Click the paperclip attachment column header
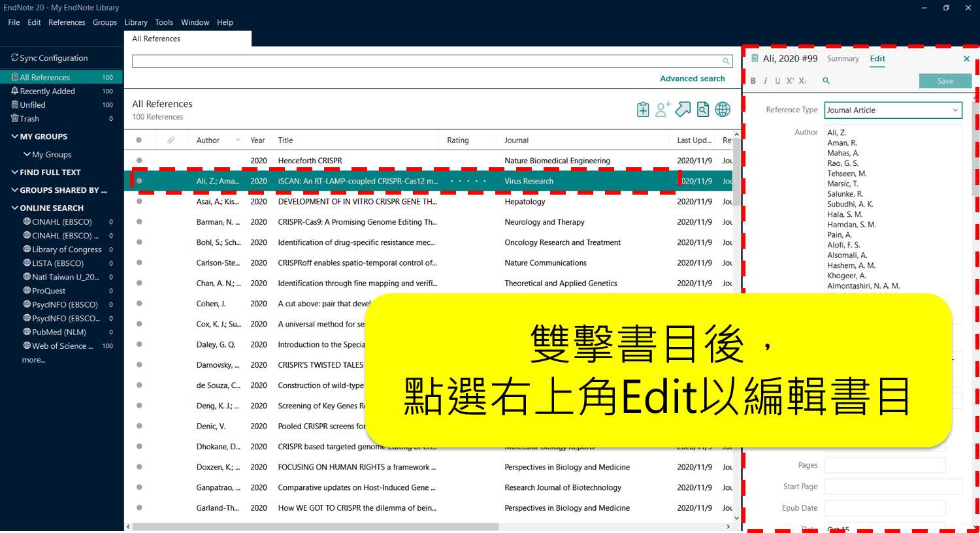The height and width of the screenshot is (533, 980). click(x=171, y=140)
